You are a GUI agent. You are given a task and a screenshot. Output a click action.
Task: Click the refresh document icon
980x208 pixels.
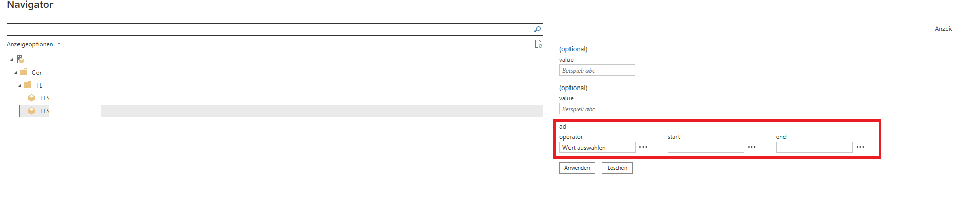click(x=538, y=44)
